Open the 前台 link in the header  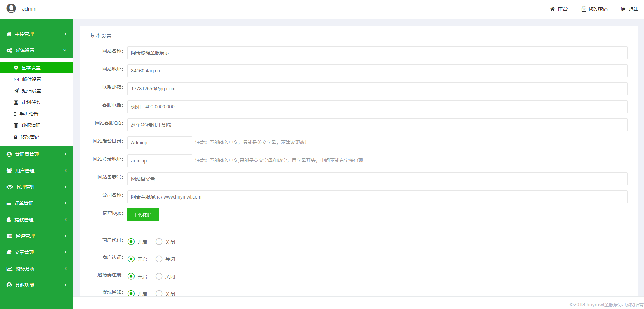(559, 9)
